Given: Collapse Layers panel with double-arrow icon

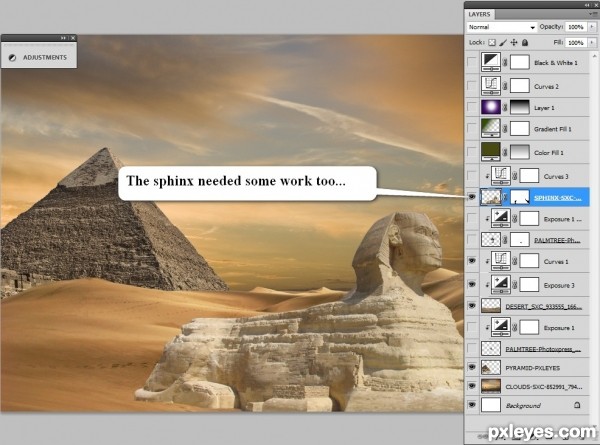Looking at the screenshot, I should point(587,5).
